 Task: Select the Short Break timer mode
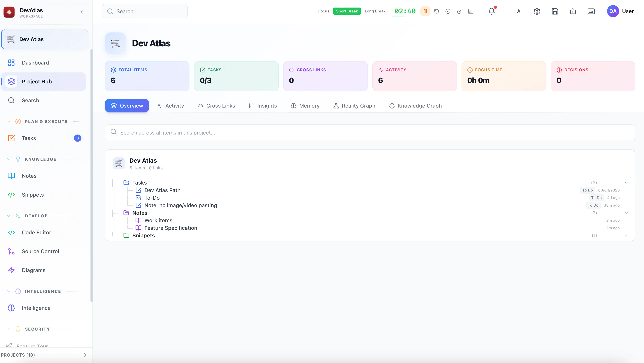tap(347, 11)
